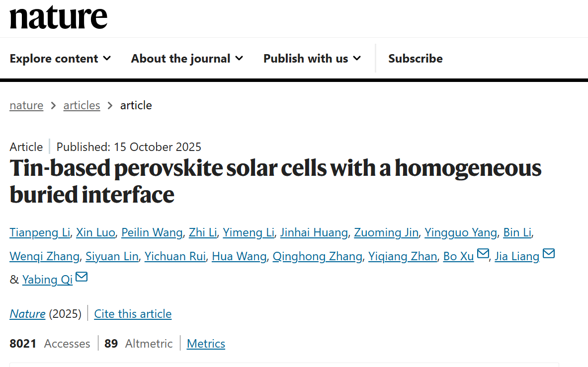Navigate to the nature breadcrumb link
The height and width of the screenshot is (367, 588).
click(x=26, y=105)
